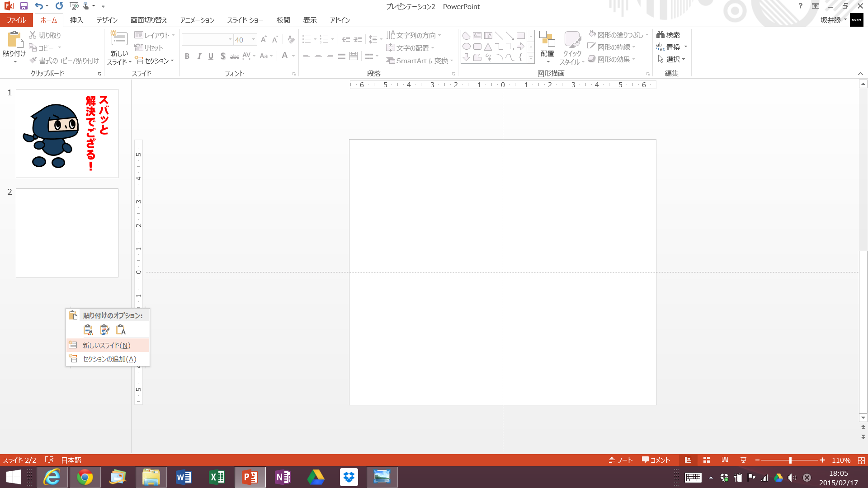Click the spell check status bar icon
Image resolution: width=868 pixels, height=488 pixels.
pyautogui.click(x=49, y=460)
